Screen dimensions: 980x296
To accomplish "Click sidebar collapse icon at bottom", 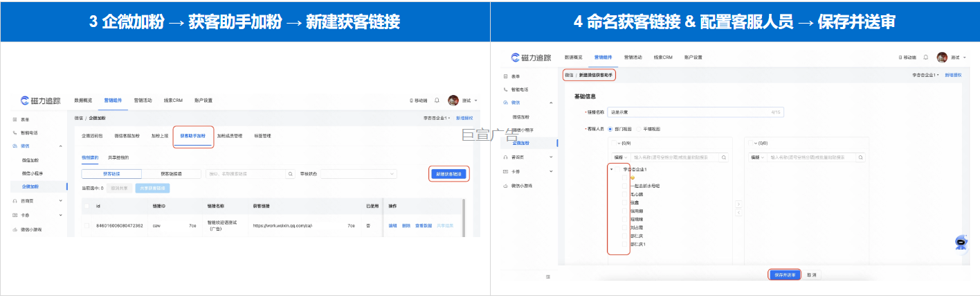I will (x=547, y=276).
